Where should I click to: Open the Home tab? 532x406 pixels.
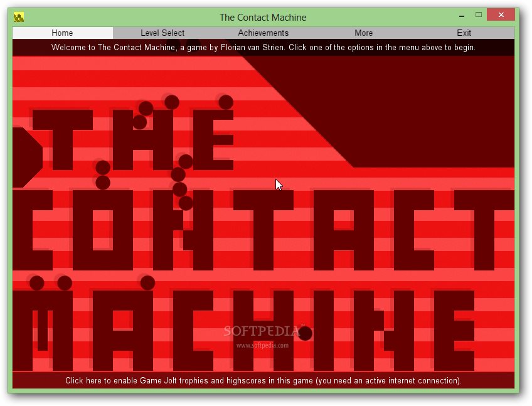pyautogui.click(x=63, y=33)
